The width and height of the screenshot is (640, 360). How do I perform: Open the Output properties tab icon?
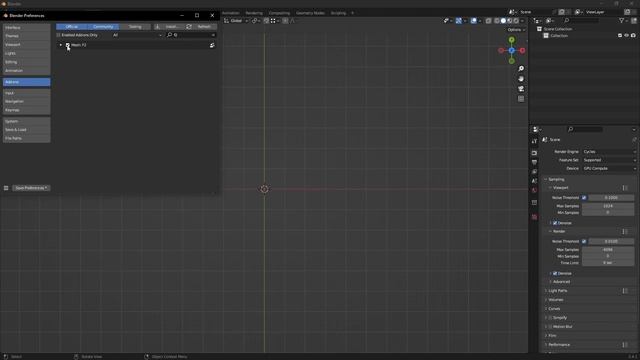coord(534,162)
